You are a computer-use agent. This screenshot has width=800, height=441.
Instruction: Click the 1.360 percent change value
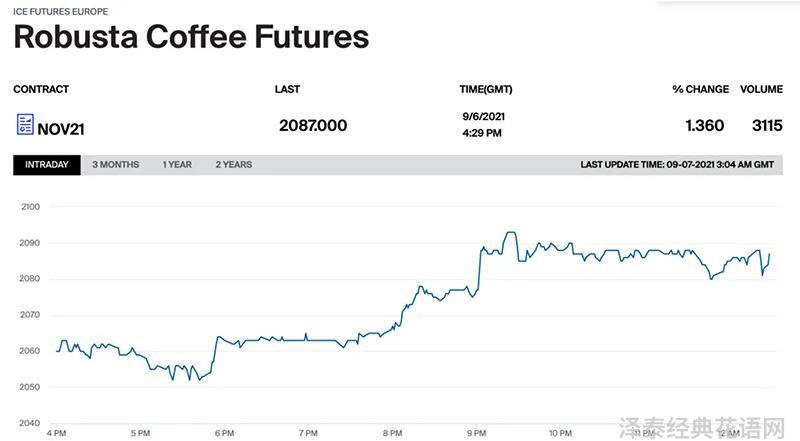click(705, 126)
